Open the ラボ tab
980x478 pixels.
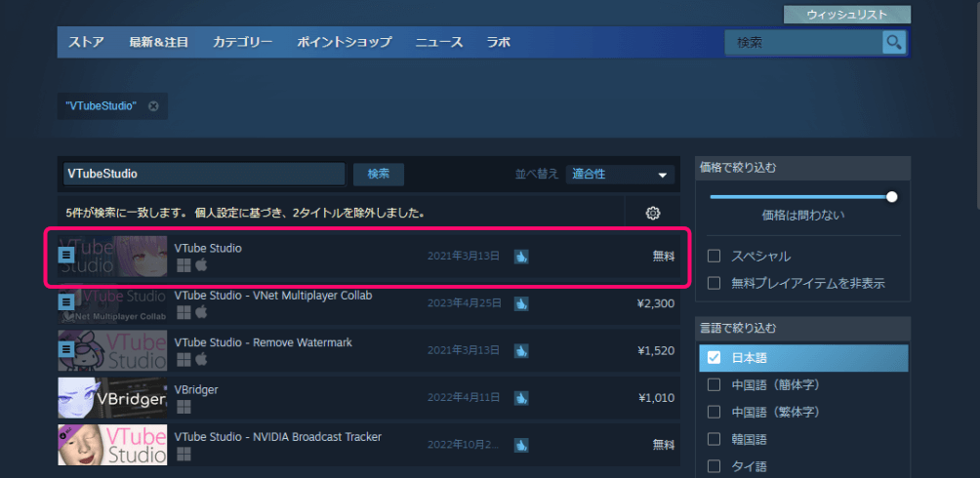click(499, 43)
